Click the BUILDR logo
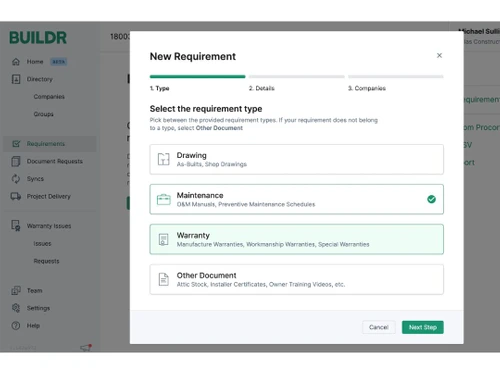Image resolution: width=500 pixels, height=375 pixels. [38, 38]
